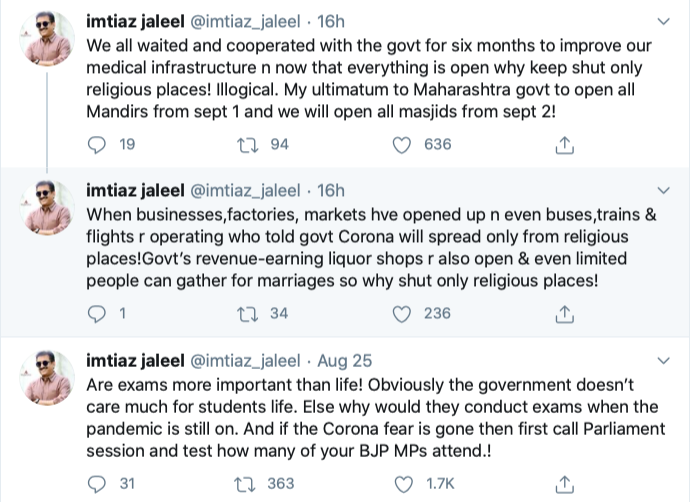Open options menu for first tweet
Viewport: 690px width, 502px height.
[662, 21]
